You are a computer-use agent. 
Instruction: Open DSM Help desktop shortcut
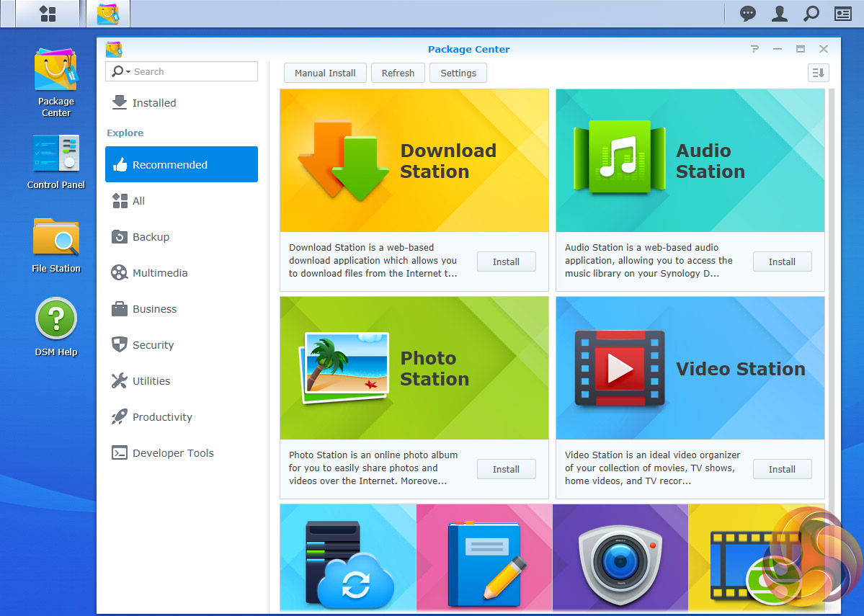pos(56,318)
